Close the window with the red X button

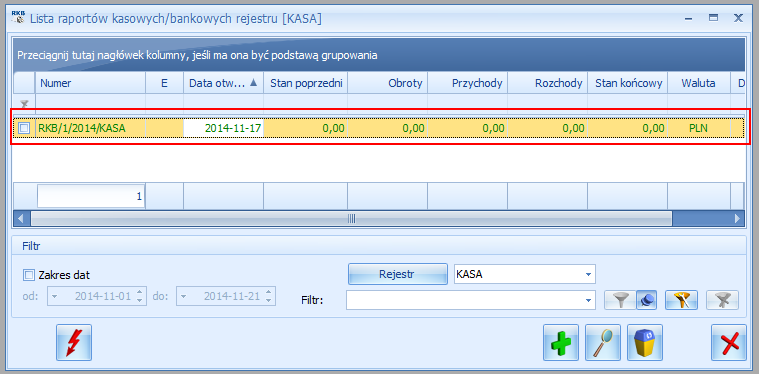[x=729, y=343]
